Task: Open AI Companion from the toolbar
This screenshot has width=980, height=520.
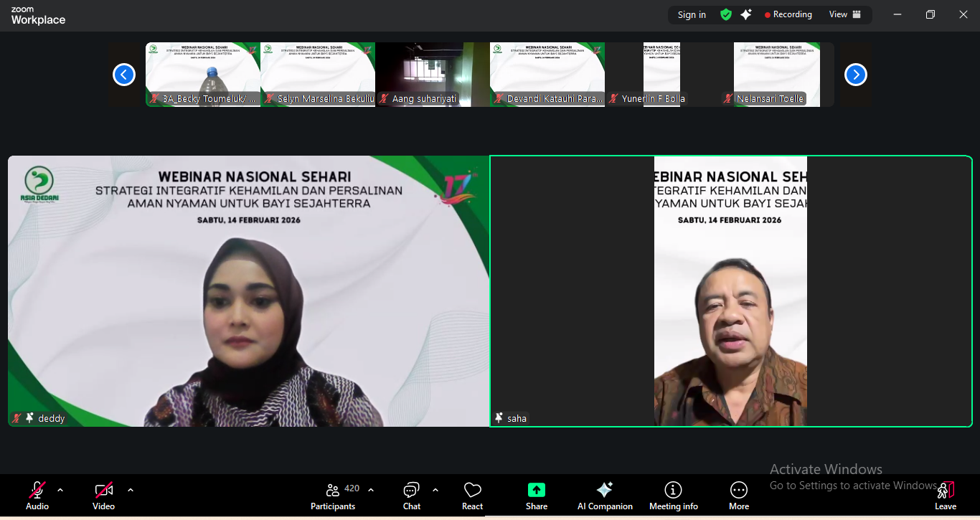Action: [x=605, y=496]
